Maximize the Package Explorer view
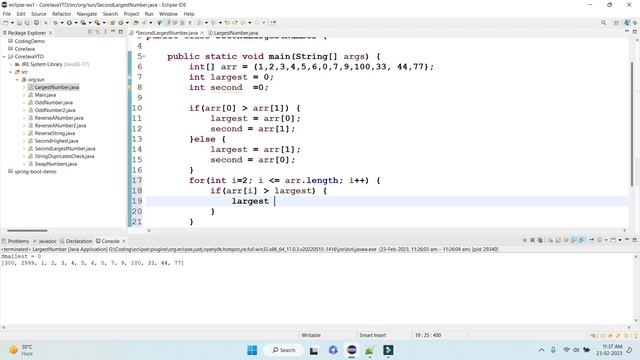This screenshot has height=360, width=640. [x=120, y=32]
